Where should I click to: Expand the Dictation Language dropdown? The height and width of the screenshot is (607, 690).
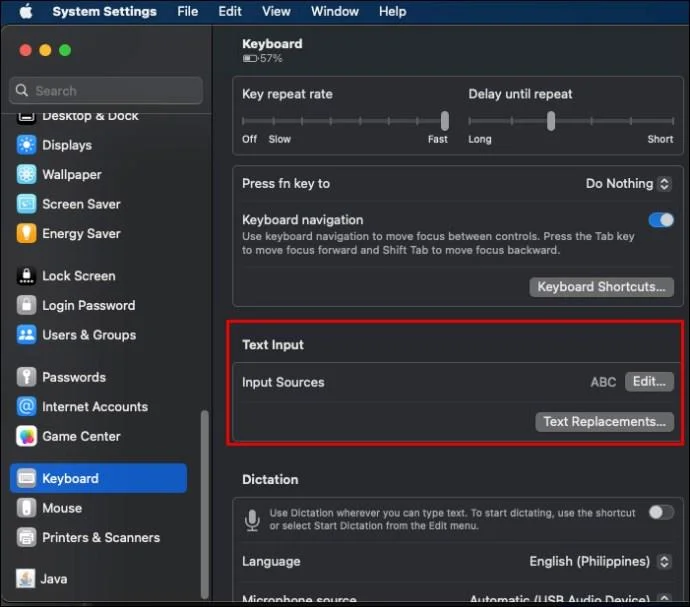pyautogui.click(x=600, y=561)
